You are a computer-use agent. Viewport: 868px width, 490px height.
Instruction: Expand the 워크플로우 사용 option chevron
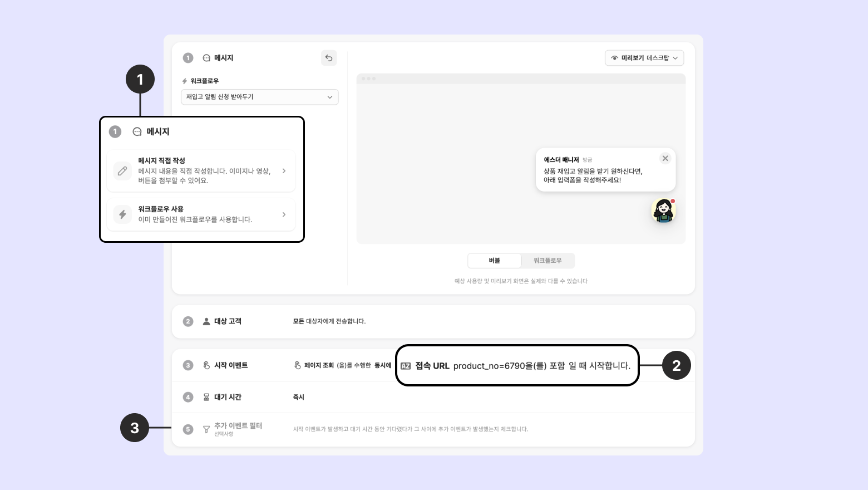[284, 214]
